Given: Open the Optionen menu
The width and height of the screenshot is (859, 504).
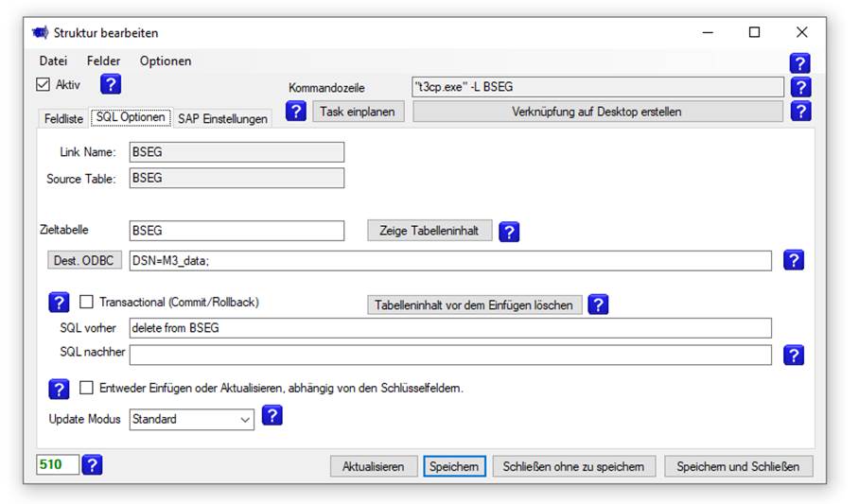Looking at the screenshot, I should 166,61.
